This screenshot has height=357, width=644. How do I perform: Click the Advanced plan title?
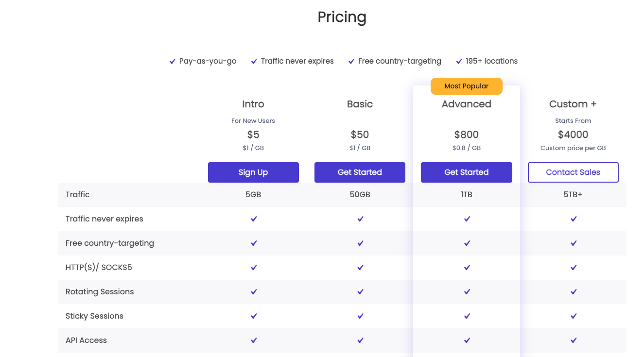(x=466, y=104)
